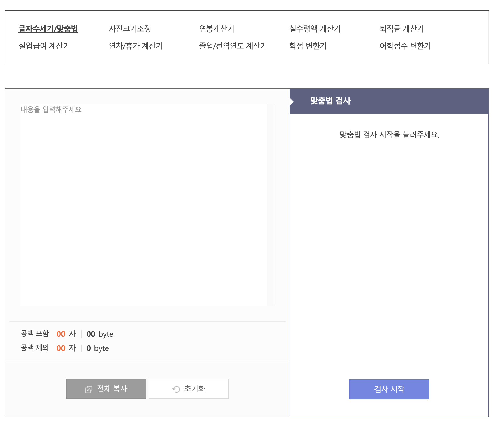Open the 글자수세기/맞춤법 menu item
504x435 pixels.
pyautogui.click(x=48, y=29)
